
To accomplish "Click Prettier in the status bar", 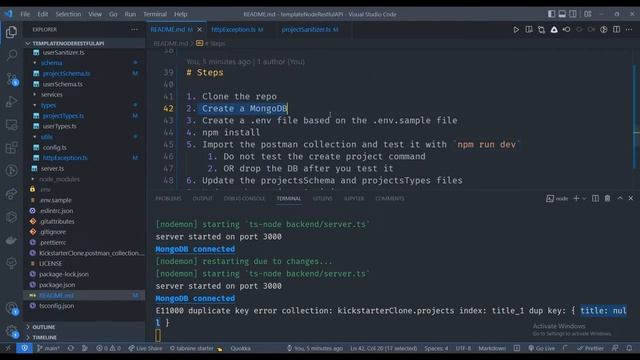I will 590,348.
